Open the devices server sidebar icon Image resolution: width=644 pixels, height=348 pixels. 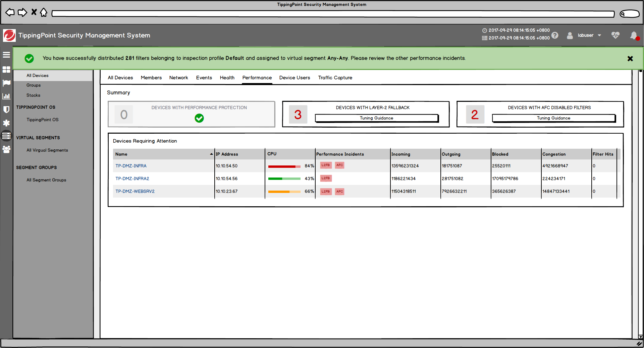pyautogui.click(x=6, y=136)
